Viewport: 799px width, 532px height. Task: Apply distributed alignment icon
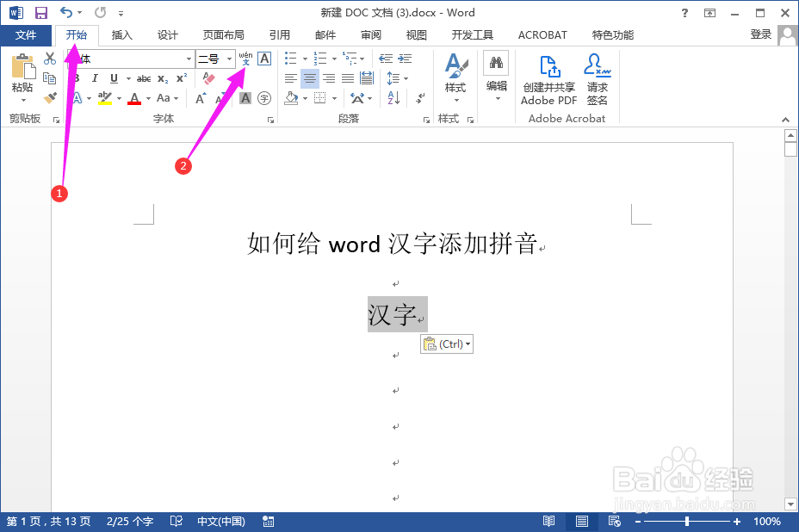[x=367, y=78]
